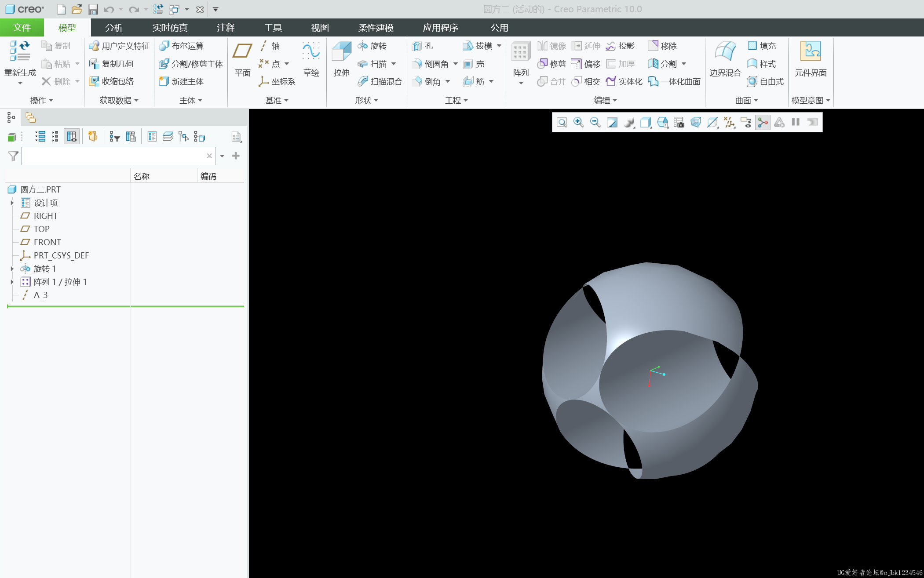Screen dimensions: 924x578
Task: Click Shrinkwrap (收缩包络) tool
Action: pos(111,81)
